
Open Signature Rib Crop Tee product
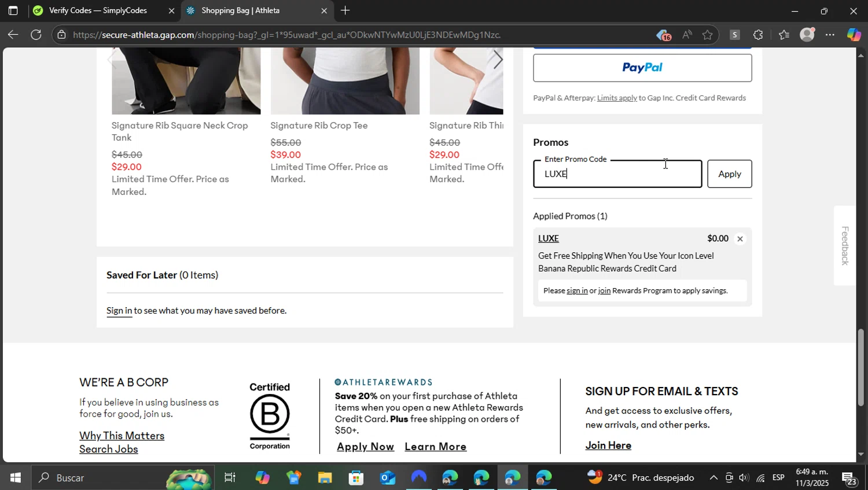[319, 126]
